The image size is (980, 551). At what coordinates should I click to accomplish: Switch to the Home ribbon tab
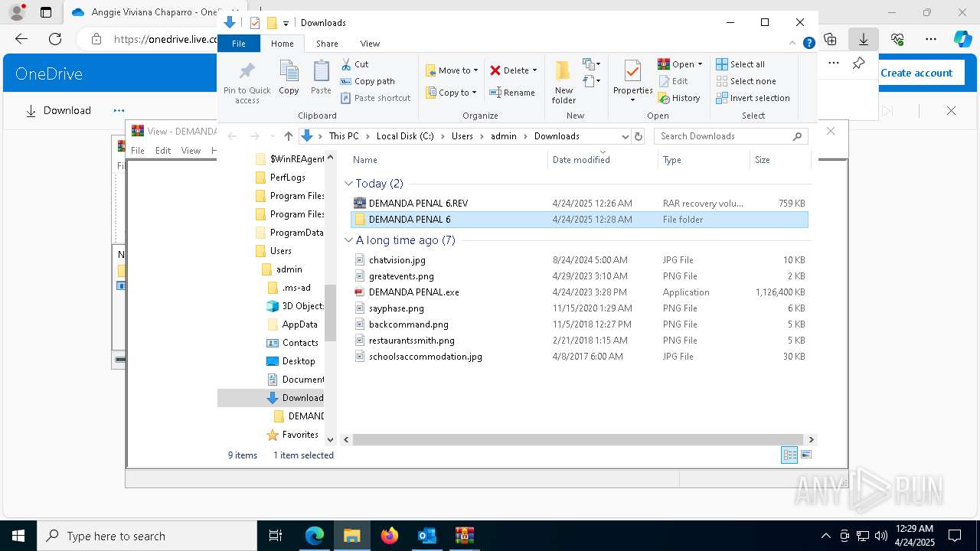tap(282, 44)
